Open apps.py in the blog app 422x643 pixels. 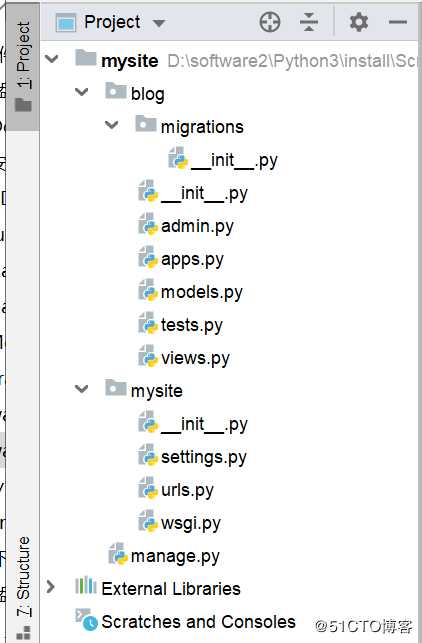192,259
